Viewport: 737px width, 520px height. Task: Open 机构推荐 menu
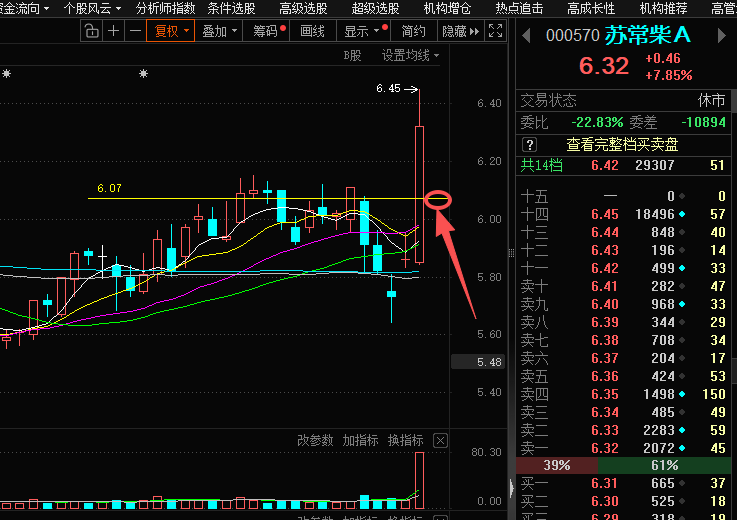click(x=663, y=8)
